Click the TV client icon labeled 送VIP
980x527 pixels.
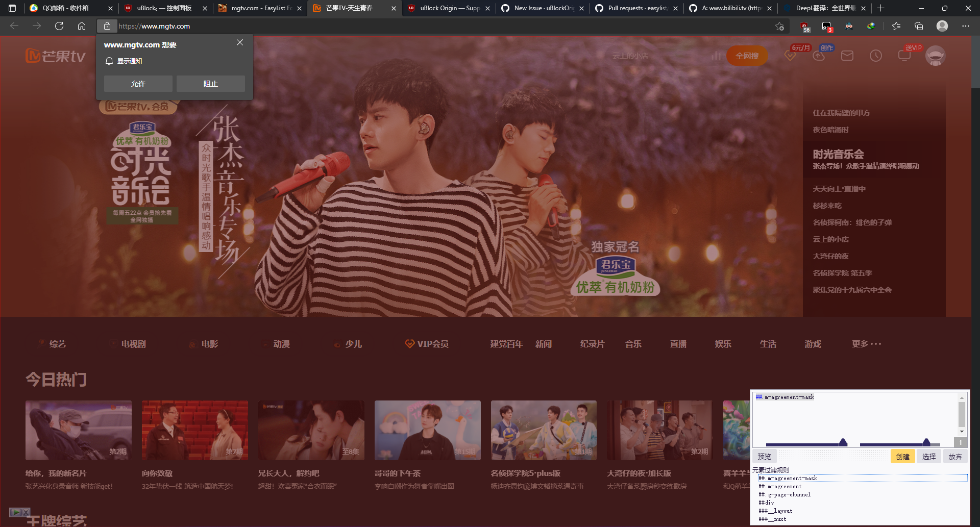point(905,56)
